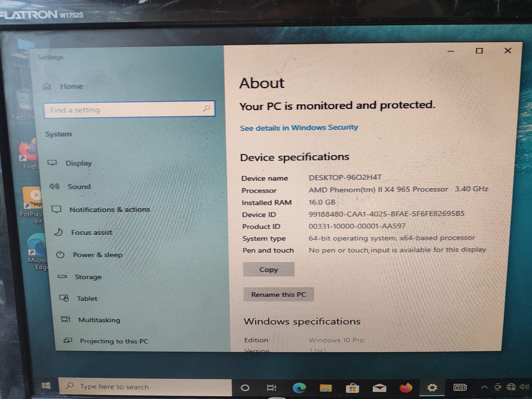This screenshot has height=399, width=532.
Task: Open See details in Windows Security link
Action: [x=299, y=128]
